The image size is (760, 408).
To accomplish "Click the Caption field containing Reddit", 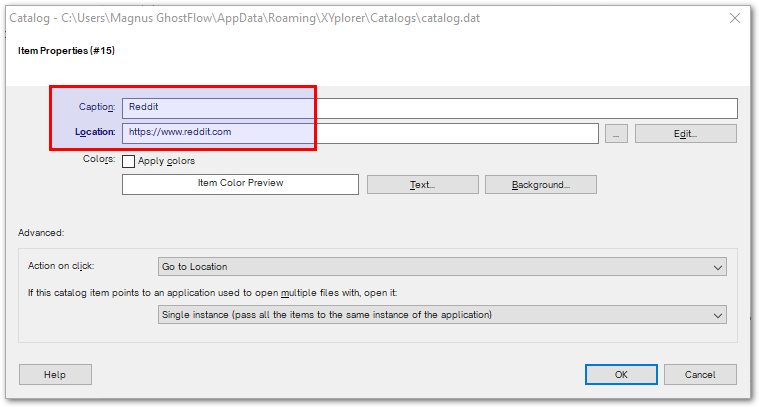I will coord(430,108).
